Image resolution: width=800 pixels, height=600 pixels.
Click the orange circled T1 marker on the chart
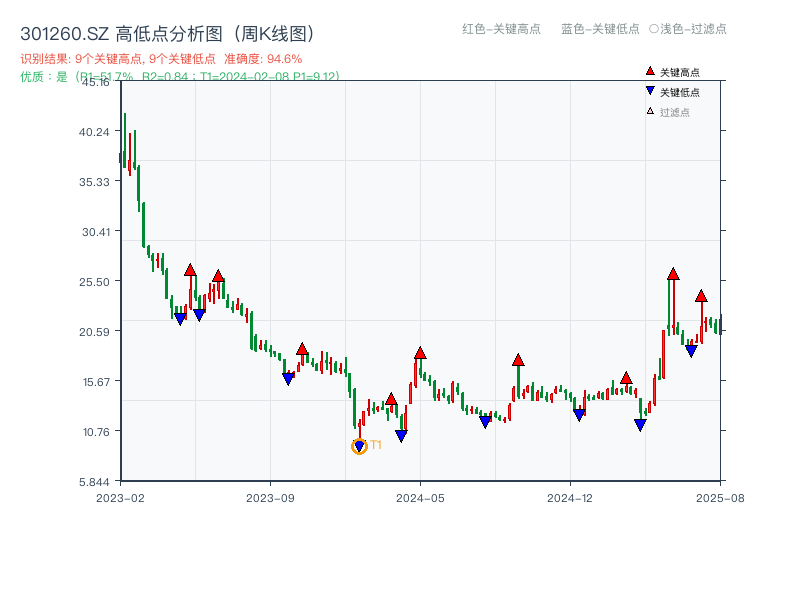(360, 446)
